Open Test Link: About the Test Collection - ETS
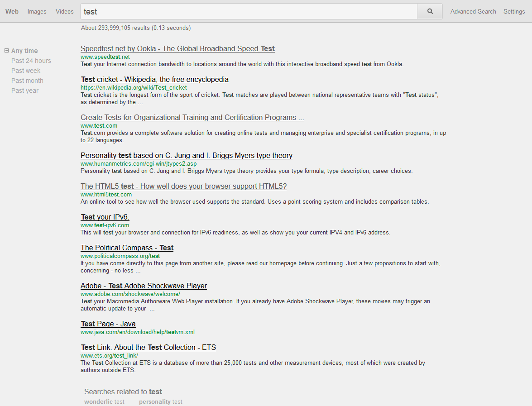Screen dimensions: 532x406 point(148,347)
